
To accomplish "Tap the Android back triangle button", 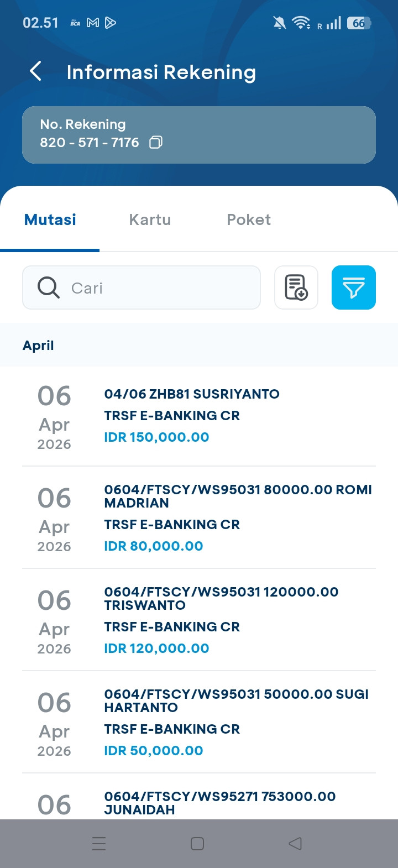I will click(x=295, y=844).
